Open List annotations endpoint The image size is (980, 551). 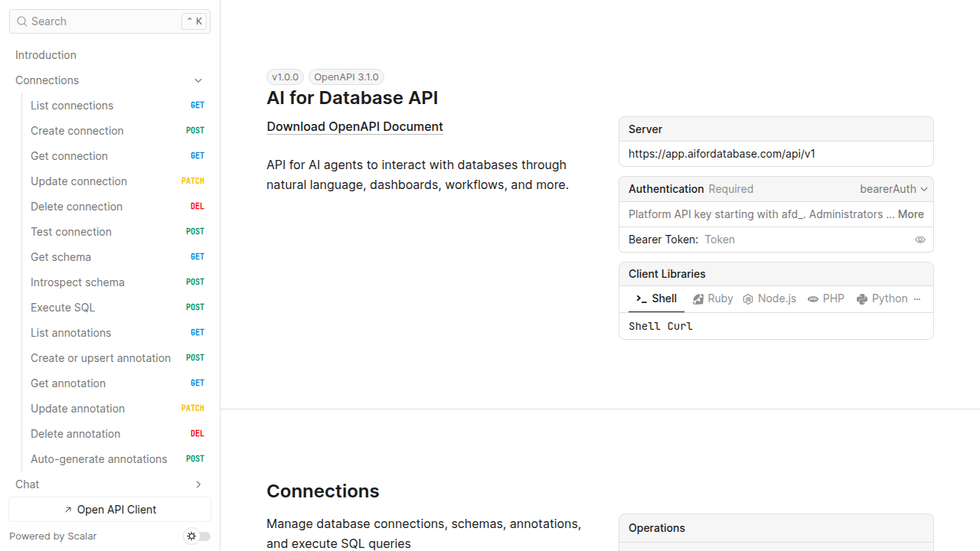click(117, 333)
